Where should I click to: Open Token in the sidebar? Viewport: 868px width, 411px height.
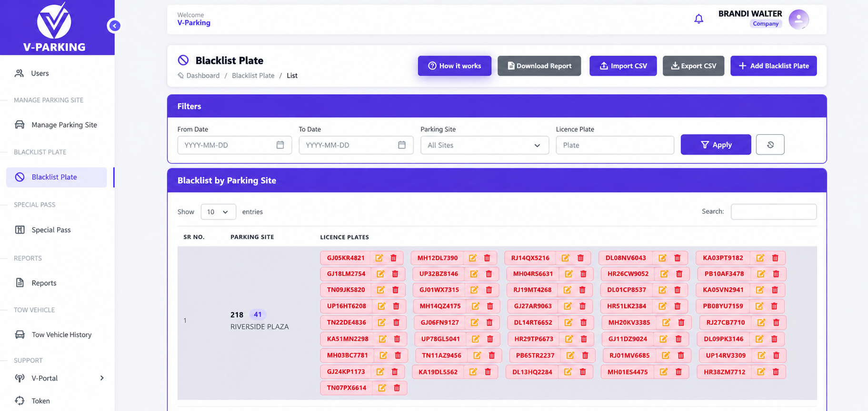tap(40, 401)
